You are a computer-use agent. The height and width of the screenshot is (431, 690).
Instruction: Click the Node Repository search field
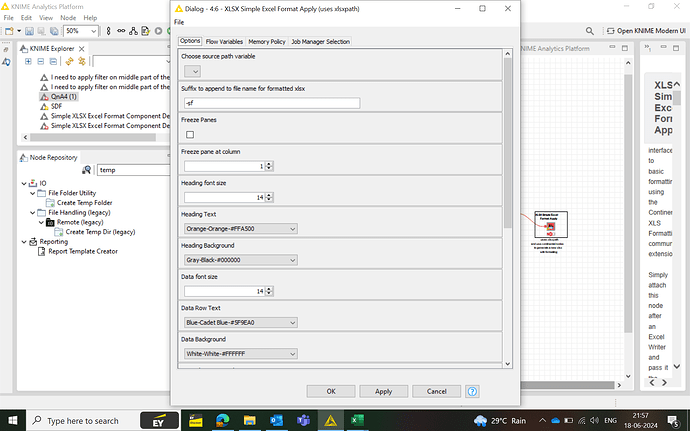click(x=133, y=170)
